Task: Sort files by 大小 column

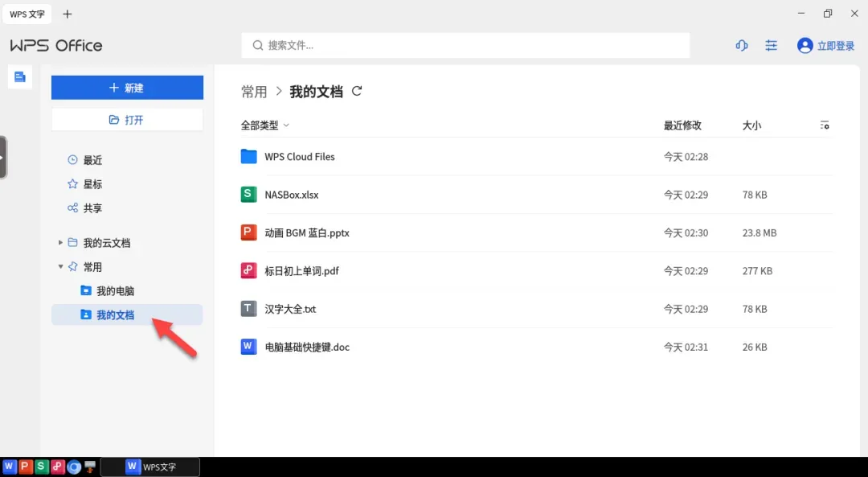Action: pyautogui.click(x=751, y=125)
